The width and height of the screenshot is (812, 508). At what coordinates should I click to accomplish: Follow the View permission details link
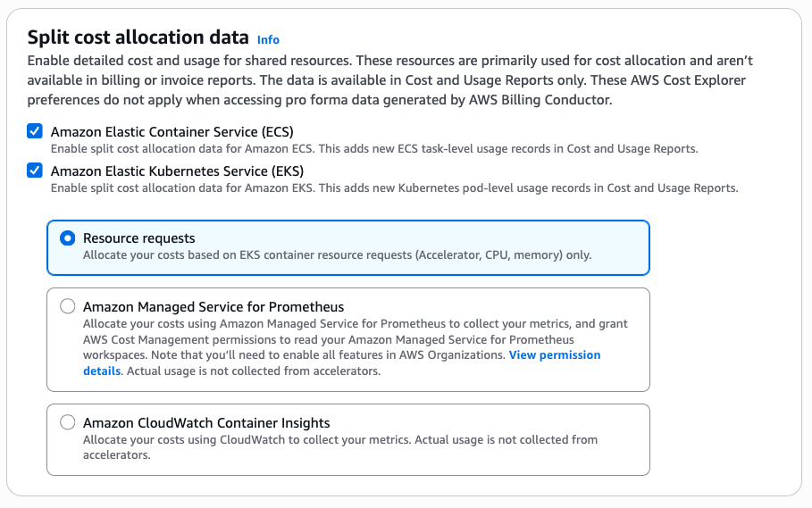point(554,355)
